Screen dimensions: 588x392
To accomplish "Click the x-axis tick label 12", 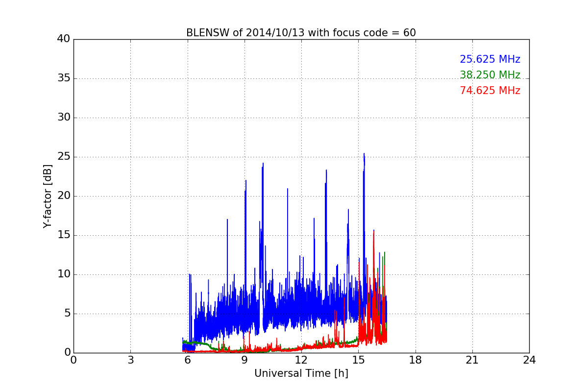I will pyautogui.click(x=301, y=360).
